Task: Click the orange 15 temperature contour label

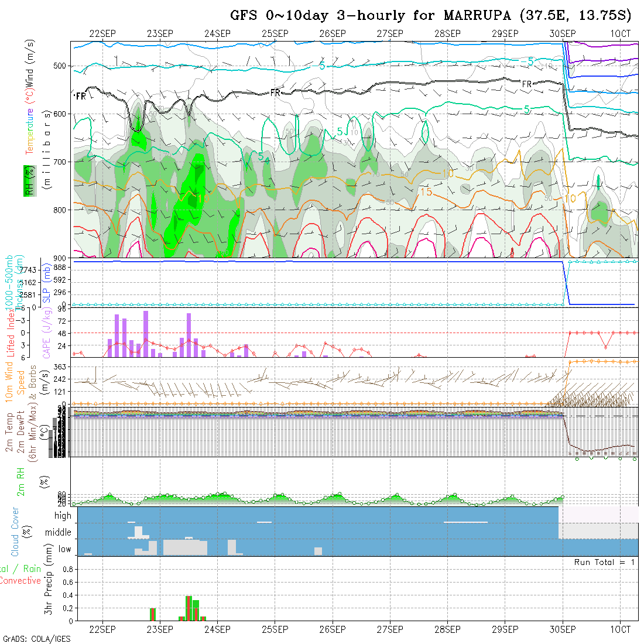Action: 426,191
